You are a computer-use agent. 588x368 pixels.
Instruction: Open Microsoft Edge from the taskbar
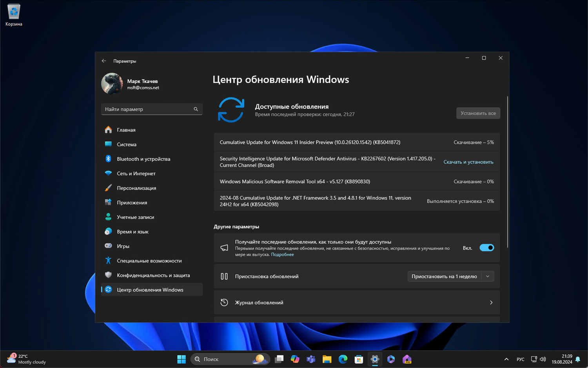(343, 359)
